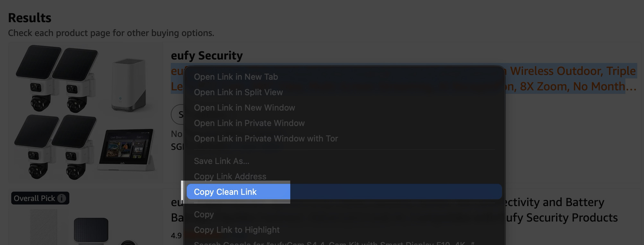Click the four-camera kit product thumbnail
Image resolution: width=644 pixels, height=245 pixels.
pyautogui.click(x=85, y=113)
